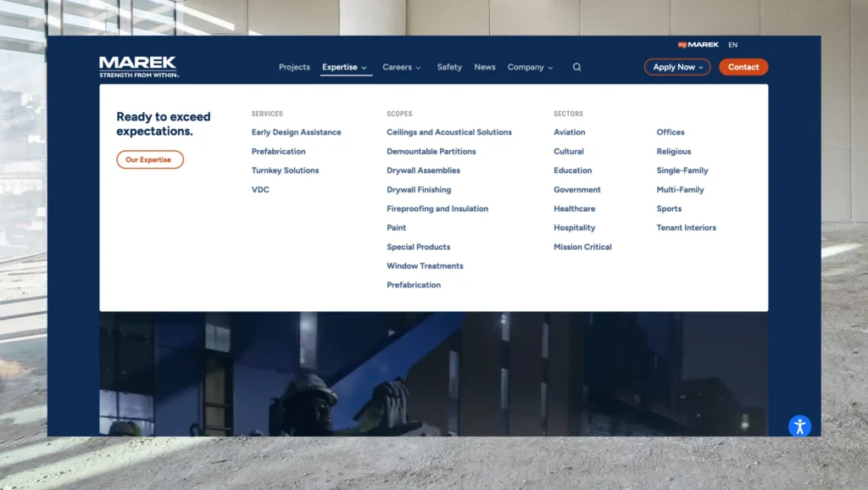Click the Our Expertise button
This screenshot has width=868, height=490.
pyautogui.click(x=150, y=159)
